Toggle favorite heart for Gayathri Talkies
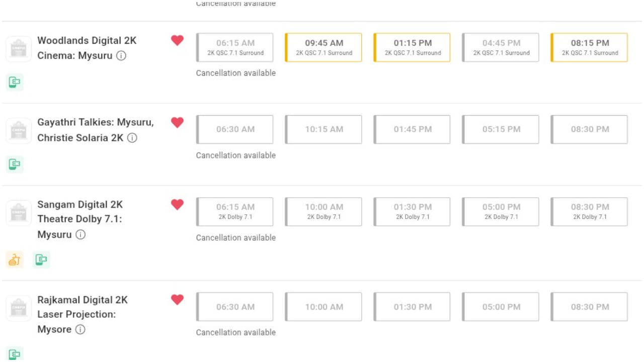The height and width of the screenshot is (362, 644). 177,122
